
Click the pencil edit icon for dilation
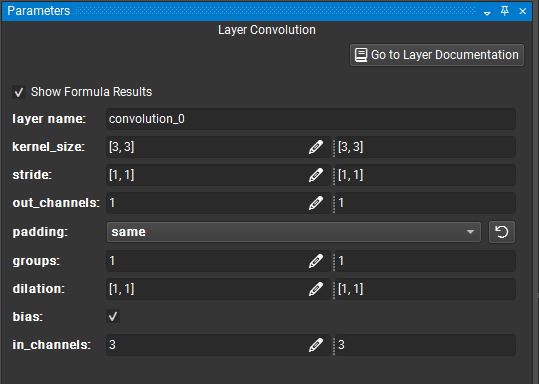tap(316, 289)
